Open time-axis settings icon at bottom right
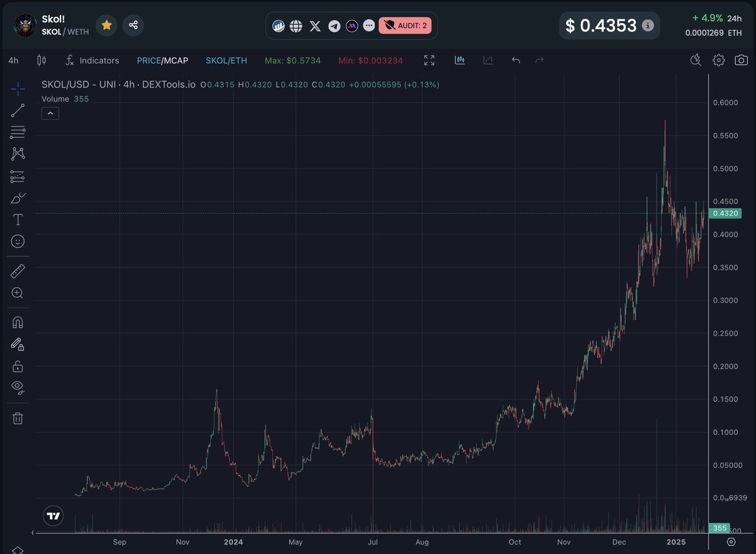This screenshot has width=756, height=554. pos(731,541)
